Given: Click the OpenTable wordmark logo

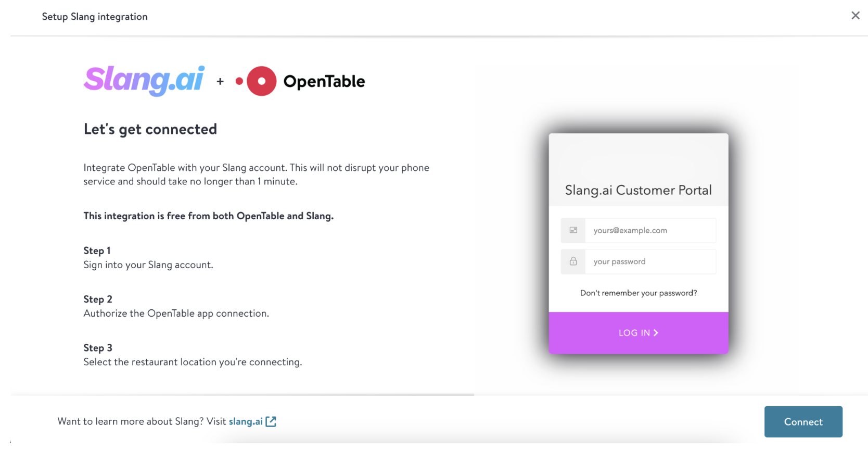Looking at the screenshot, I should (324, 81).
